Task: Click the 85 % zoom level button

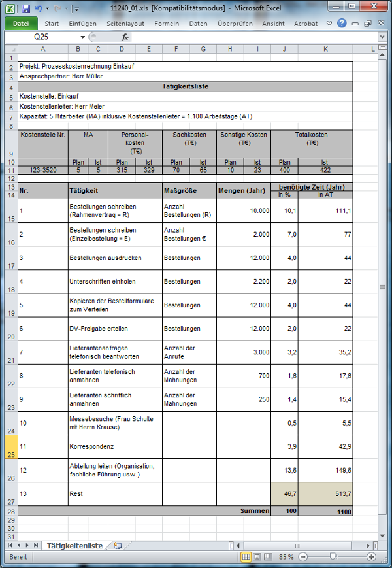Action: click(x=286, y=557)
